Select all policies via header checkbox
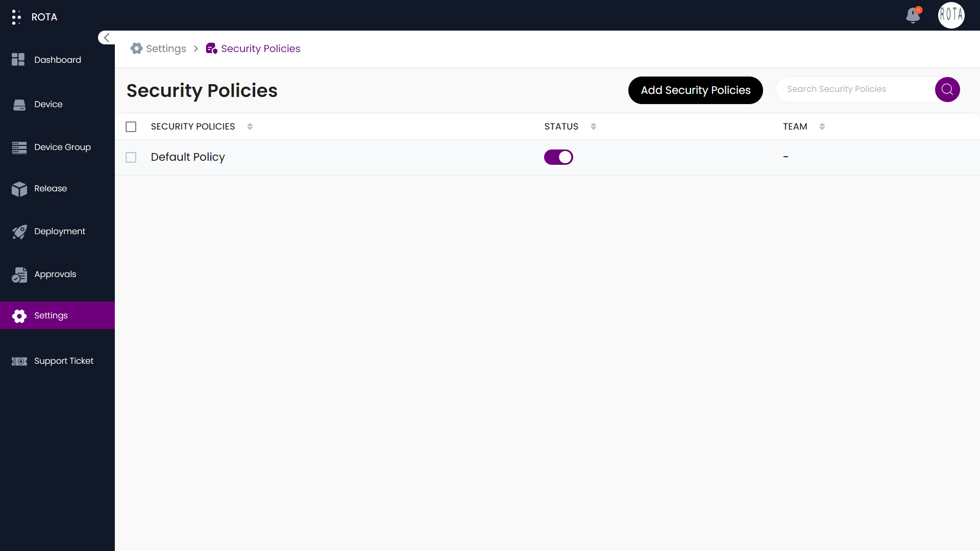Viewport: 980px width, 551px height. [131, 127]
